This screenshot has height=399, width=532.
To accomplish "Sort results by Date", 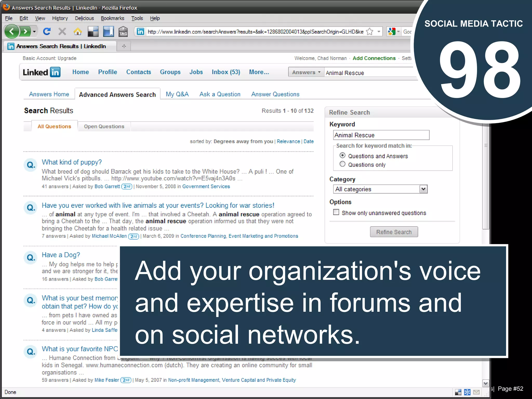I will pos(309,141).
